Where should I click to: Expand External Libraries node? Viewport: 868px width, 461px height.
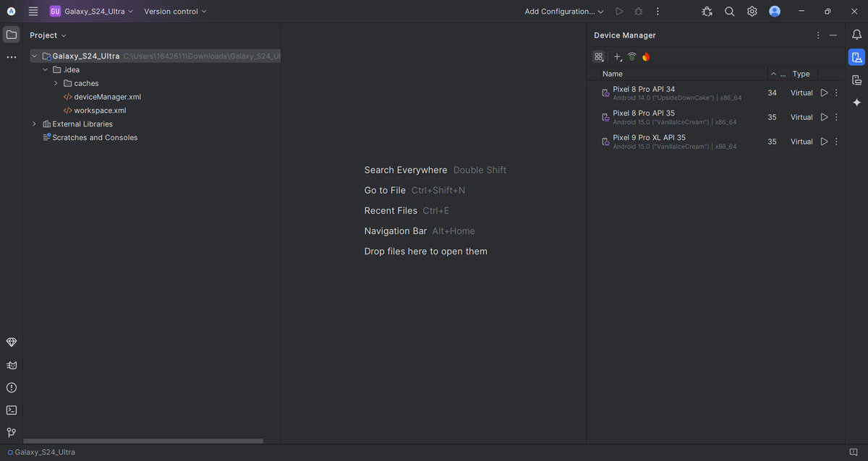point(34,124)
